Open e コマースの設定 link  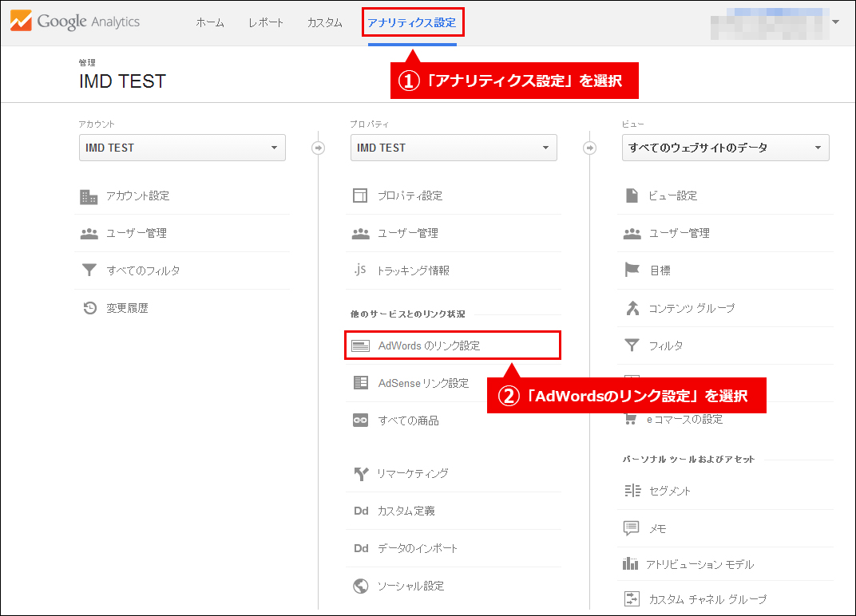[x=685, y=420]
